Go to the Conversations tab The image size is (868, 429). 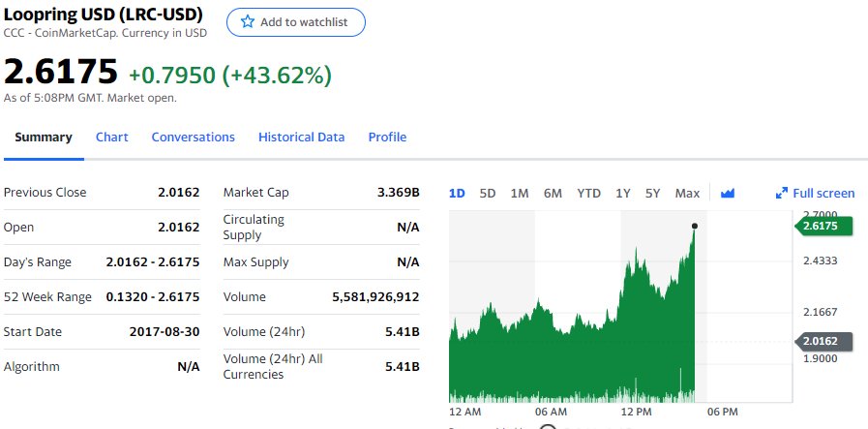tap(194, 137)
